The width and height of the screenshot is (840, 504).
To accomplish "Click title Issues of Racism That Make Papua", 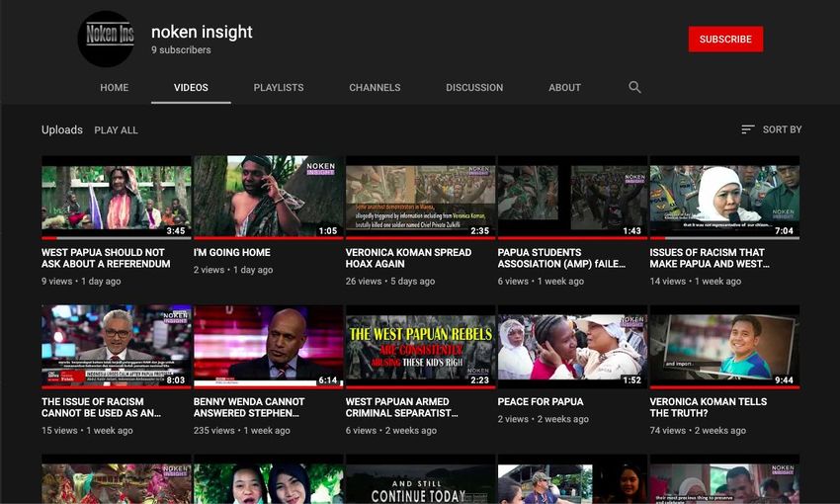I will pos(710,258).
